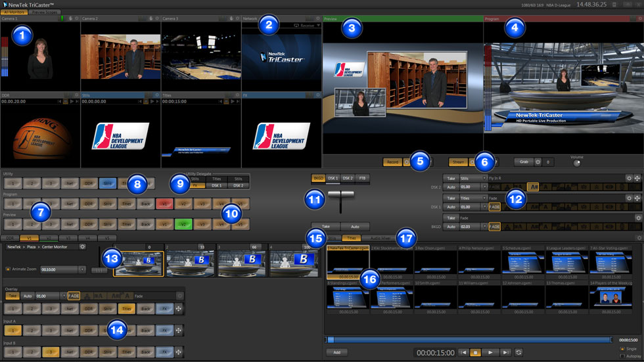The height and width of the screenshot is (362, 644).
Task: Open DDR tab beside V1
Action: click(10, 238)
